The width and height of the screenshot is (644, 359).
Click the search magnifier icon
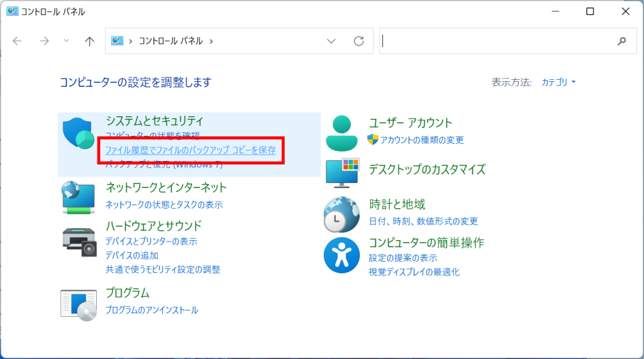(622, 41)
